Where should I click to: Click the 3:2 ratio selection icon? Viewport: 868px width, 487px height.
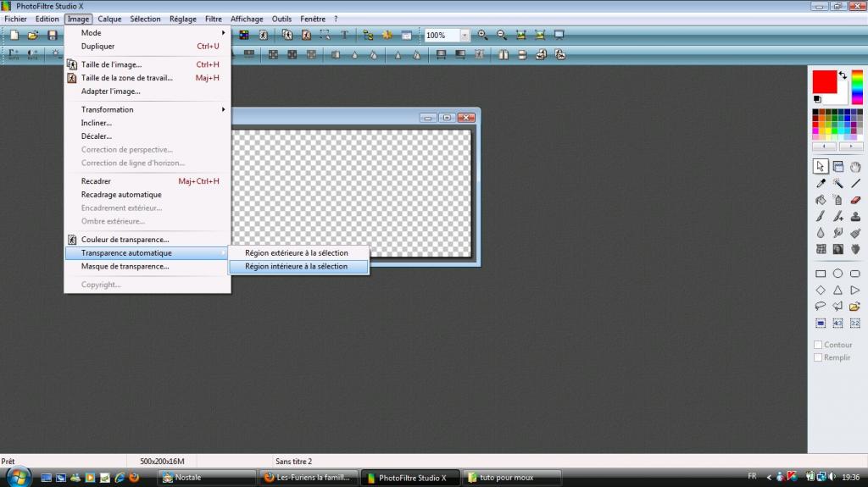[855, 324]
